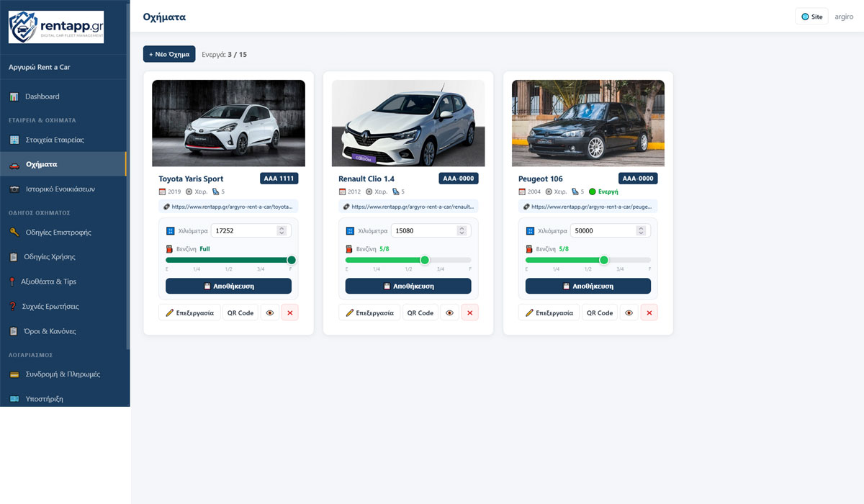Adjust Toyota fuel level slider handle
This screenshot has height=504, width=864.
(292, 260)
